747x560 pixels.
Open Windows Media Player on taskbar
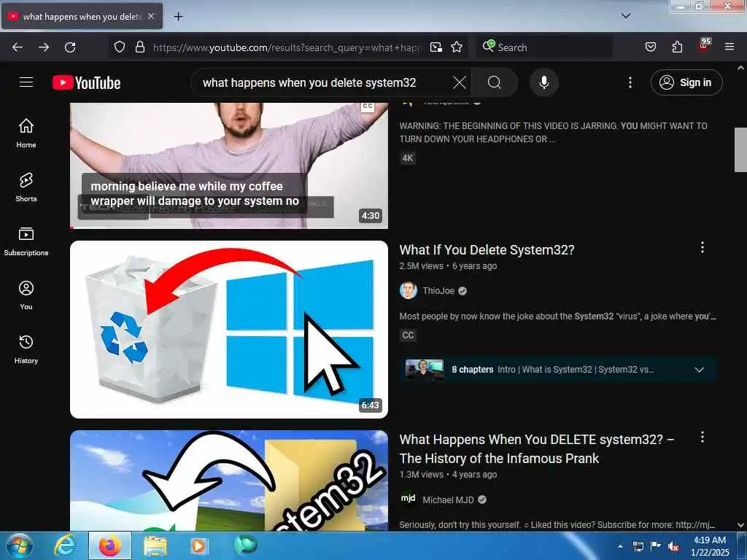click(x=198, y=545)
